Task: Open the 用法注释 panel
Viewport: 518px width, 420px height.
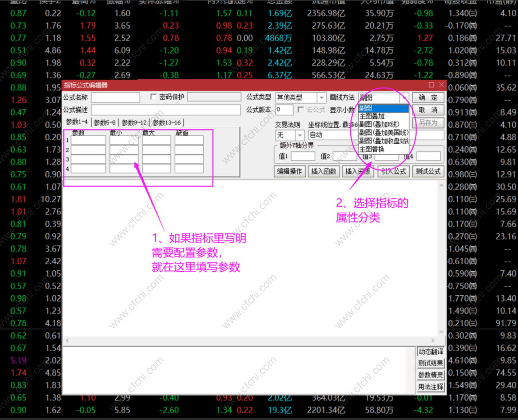Action: 430,387
